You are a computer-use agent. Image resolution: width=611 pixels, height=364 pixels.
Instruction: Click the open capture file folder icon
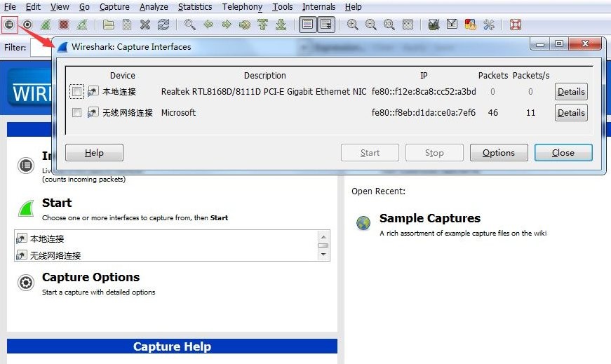click(109, 25)
